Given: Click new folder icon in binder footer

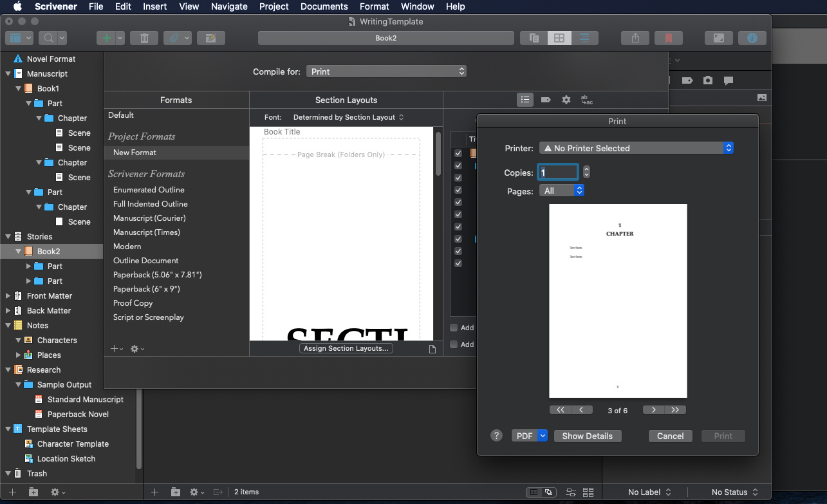Looking at the screenshot, I should coord(33,492).
